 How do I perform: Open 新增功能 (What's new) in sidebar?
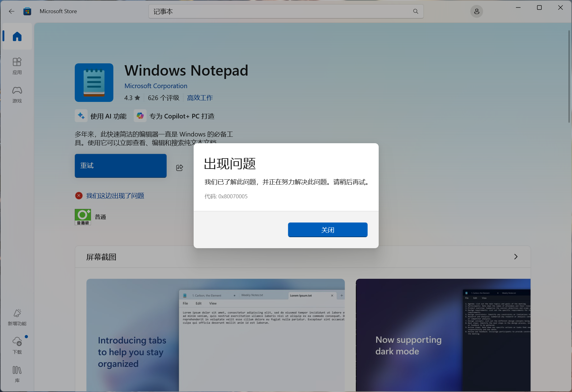coord(17,317)
